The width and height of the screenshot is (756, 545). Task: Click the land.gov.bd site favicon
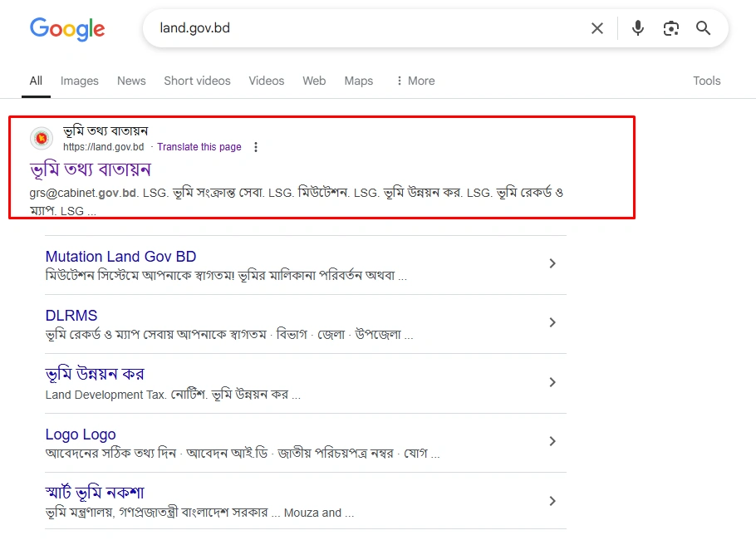pos(42,139)
